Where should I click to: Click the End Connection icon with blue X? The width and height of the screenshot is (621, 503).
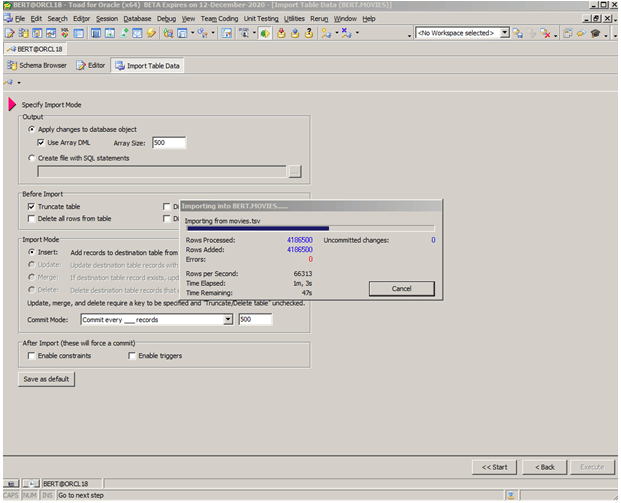tap(346, 33)
